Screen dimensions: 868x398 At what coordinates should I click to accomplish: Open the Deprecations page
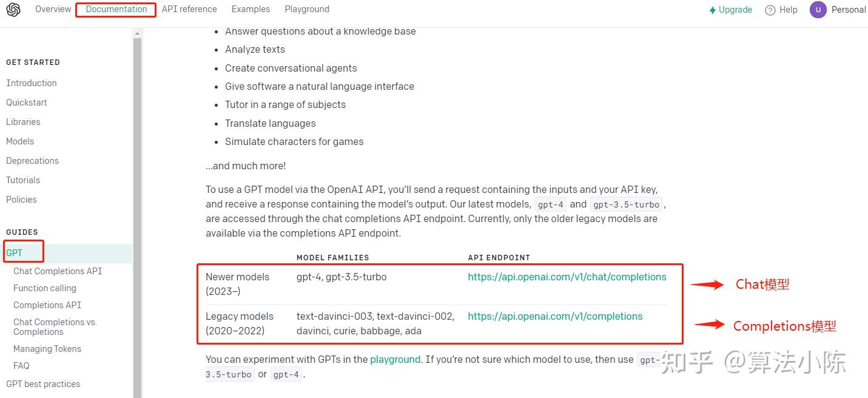pos(32,160)
